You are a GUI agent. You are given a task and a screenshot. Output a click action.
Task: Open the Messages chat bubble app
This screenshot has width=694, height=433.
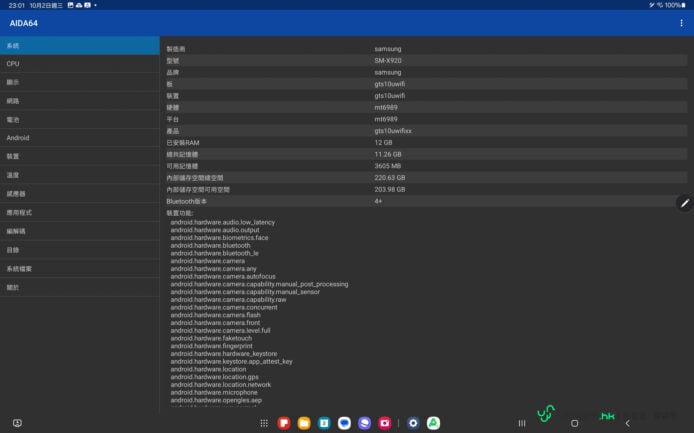click(344, 423)
